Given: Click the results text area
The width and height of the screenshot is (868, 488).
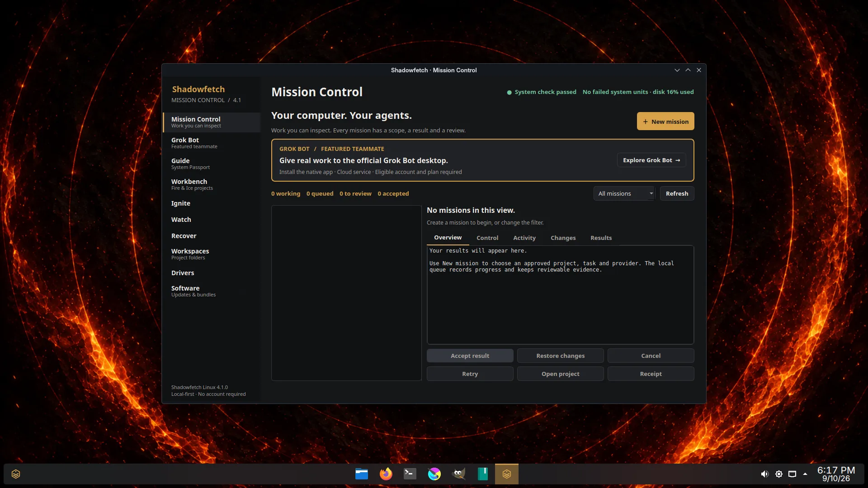Looking at the screenshot, I should click(x=560, y=295).
